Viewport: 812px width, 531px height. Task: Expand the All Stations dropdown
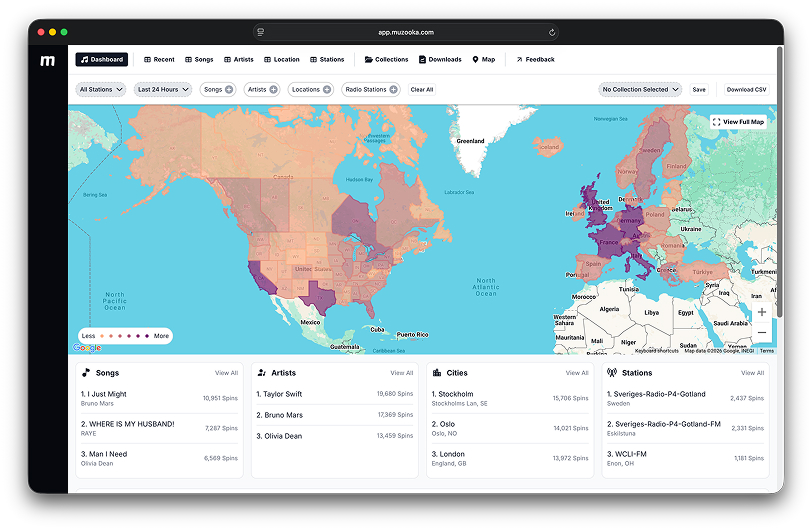click(101, 90)
